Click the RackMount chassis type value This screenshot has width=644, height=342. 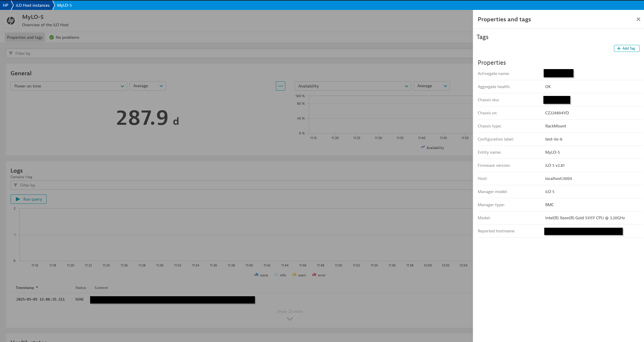click(x=556, y=126)
